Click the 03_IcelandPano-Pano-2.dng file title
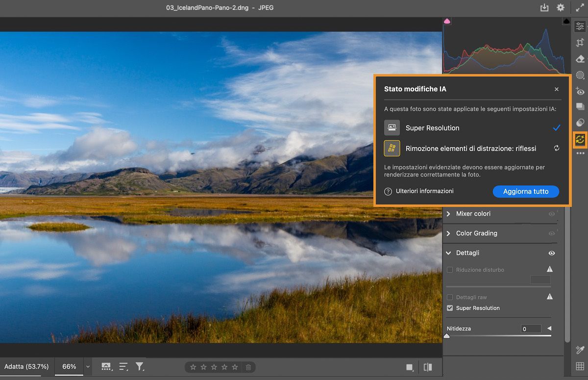The width and height of the screenshot is (588, 380). pos(207,8)
